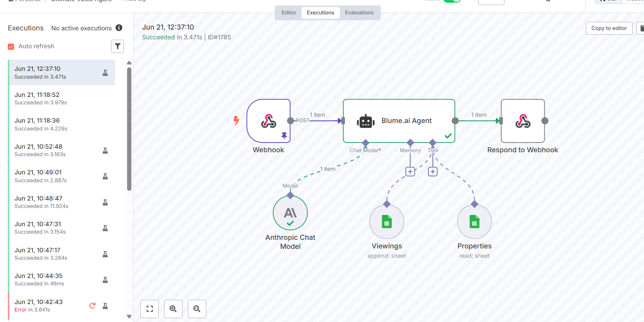Click the Blume.ai Agent output handle

coord(455,121)
